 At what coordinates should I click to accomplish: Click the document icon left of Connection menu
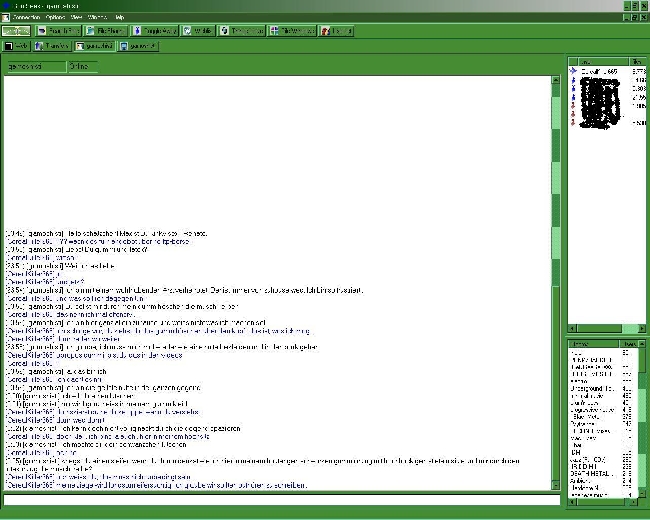coord(5,17)
